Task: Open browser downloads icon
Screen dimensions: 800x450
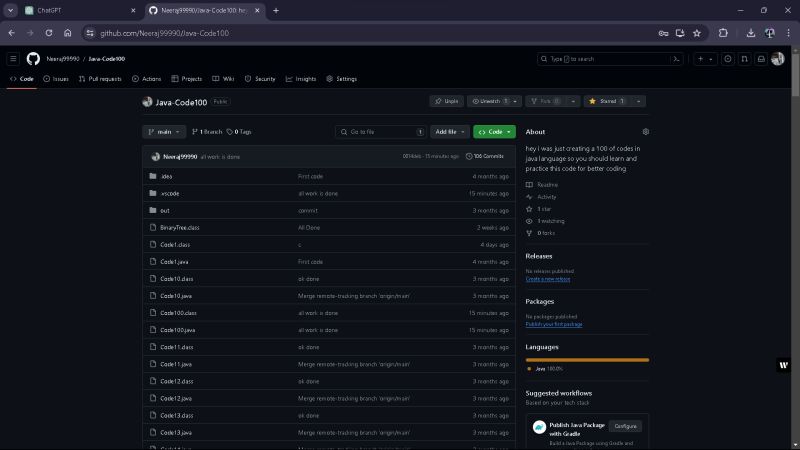Action: click(751, 33)
